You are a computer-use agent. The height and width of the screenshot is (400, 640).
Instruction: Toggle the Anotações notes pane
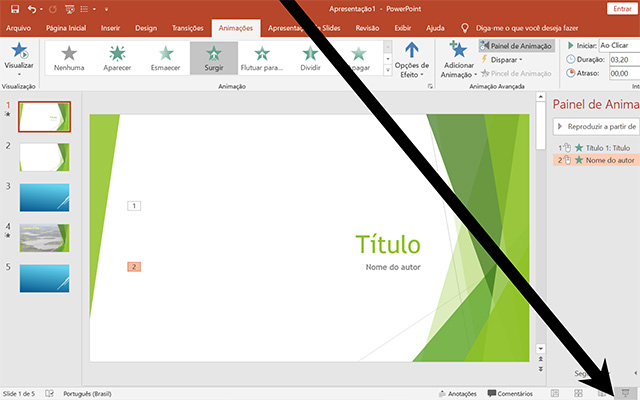click(457, 394)
